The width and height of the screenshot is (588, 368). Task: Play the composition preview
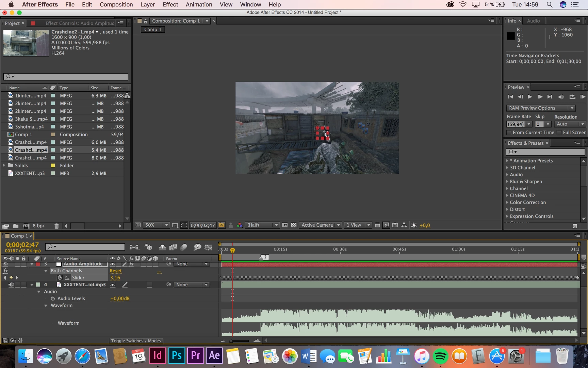point(530,97)
